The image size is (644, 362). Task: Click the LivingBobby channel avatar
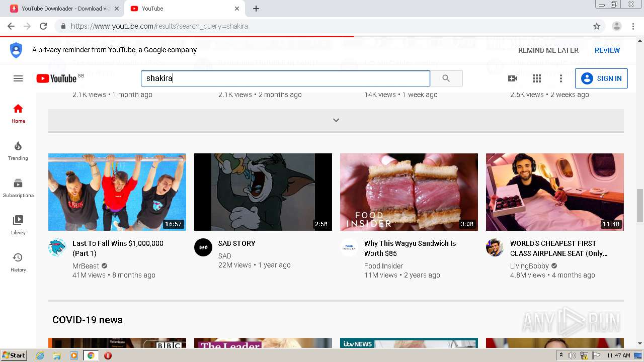[x=495, y=247]
